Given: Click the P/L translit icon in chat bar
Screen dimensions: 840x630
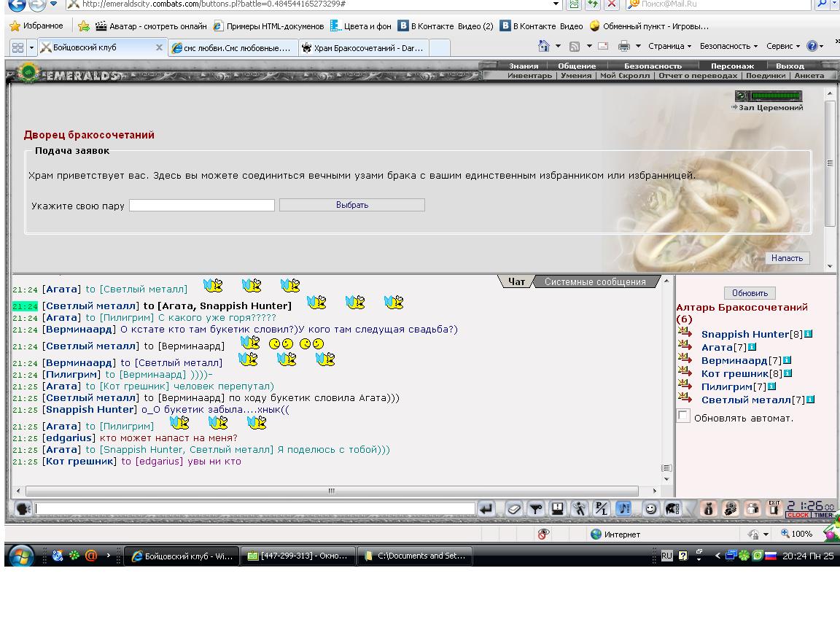Looking at the screenshot, I should click(602, 508).
